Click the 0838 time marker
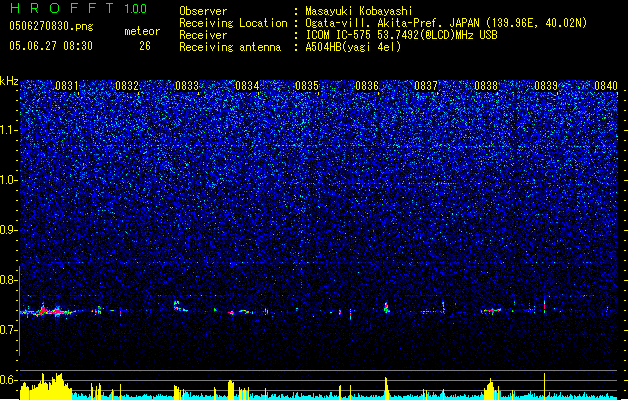629x400 pixels. 486,86
